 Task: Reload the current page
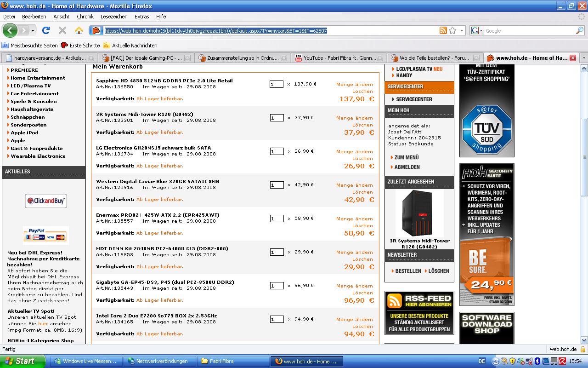46,30
